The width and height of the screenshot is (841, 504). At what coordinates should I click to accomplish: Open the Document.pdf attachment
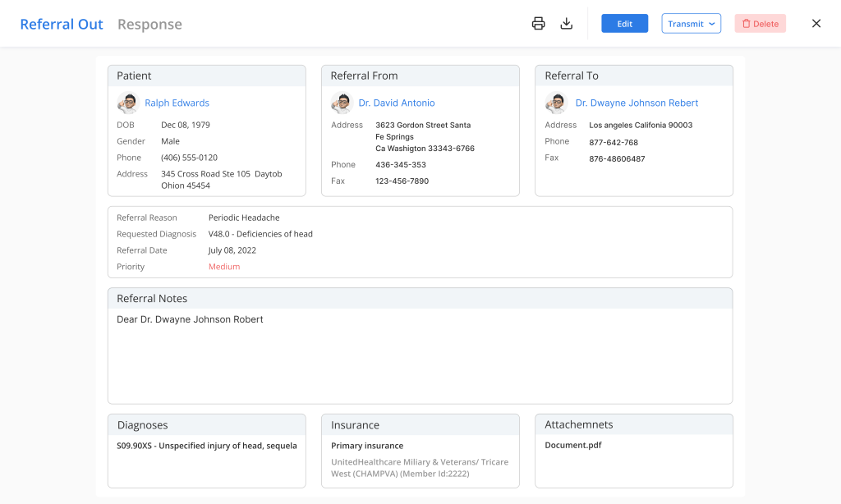(x=573, y=446)
